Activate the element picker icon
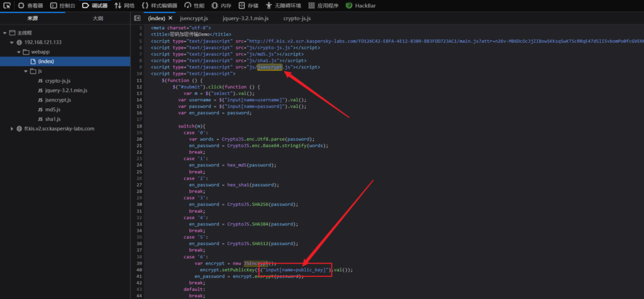The height and width of the screenshot is (299, 644). [7, 6]
